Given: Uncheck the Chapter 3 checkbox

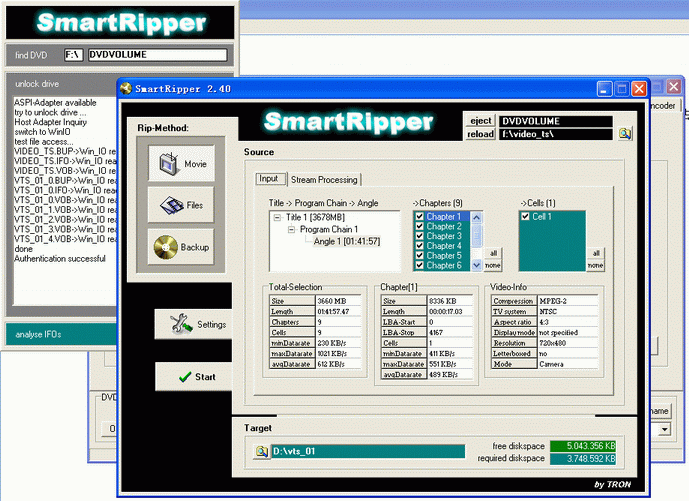Looking at the screenshot, I should click(x=419, y=236).
